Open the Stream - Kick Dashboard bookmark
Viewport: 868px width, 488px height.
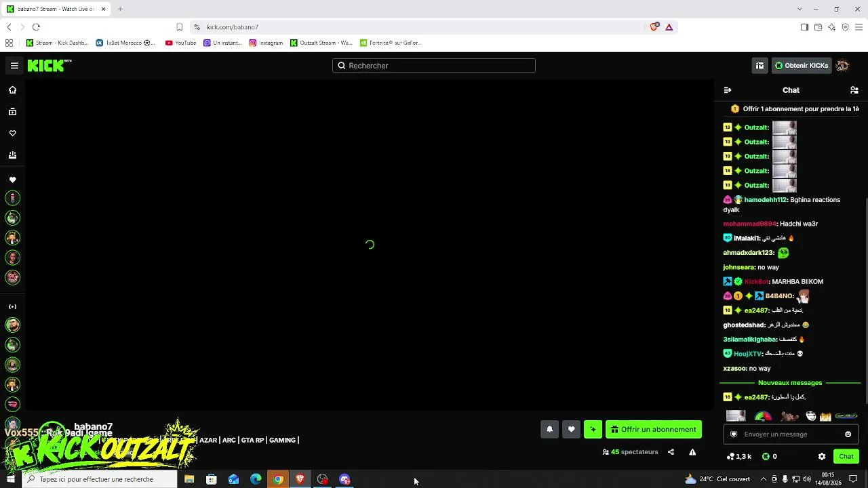pos(57,43)
